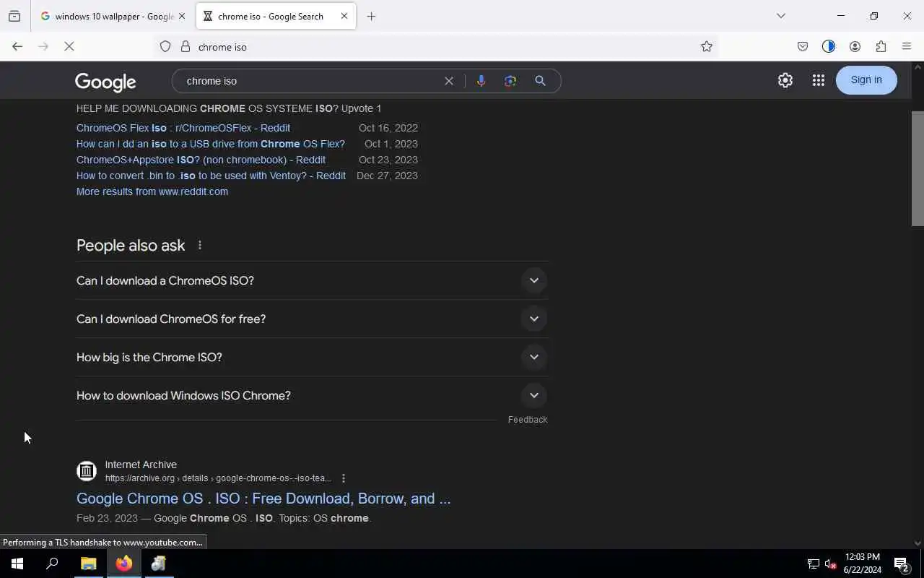Click the archive.org result URL

218,478
